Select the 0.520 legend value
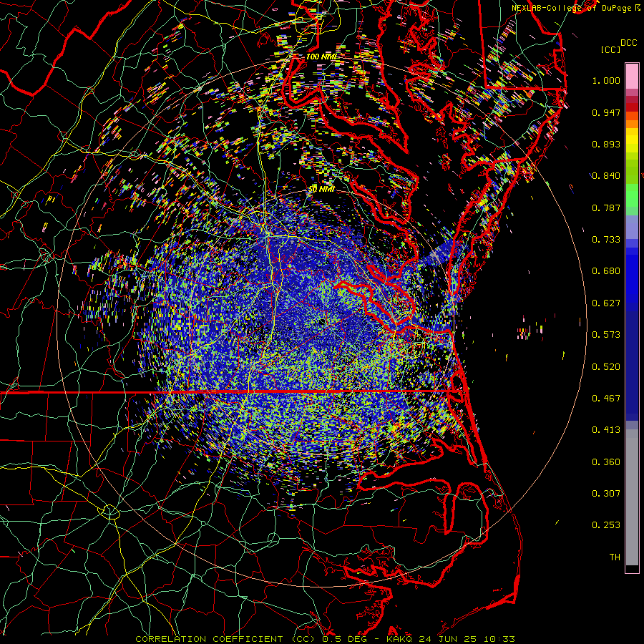 pyautogui.click(x=606, y=367)
